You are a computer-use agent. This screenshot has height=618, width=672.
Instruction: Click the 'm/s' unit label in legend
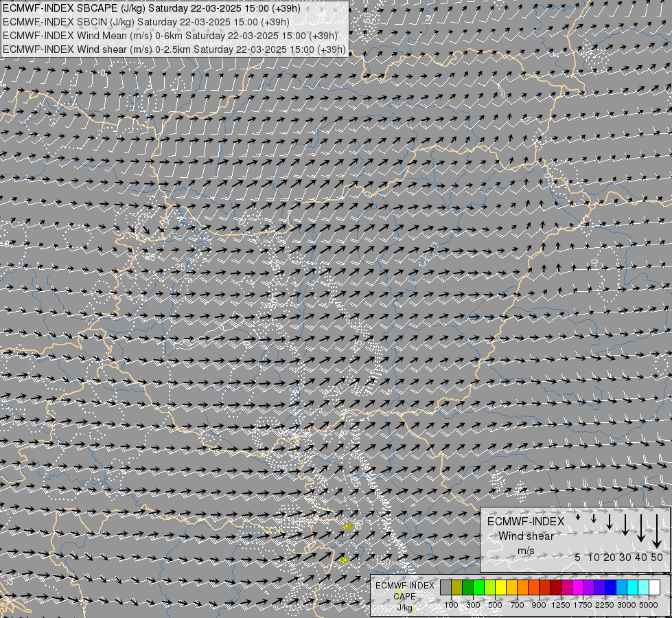point(526,551)
